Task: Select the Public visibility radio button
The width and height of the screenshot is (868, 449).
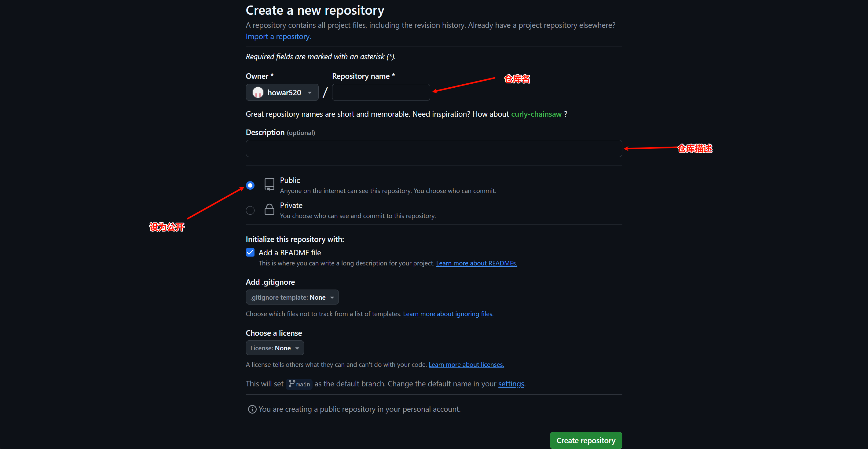Action: (250, 185)
